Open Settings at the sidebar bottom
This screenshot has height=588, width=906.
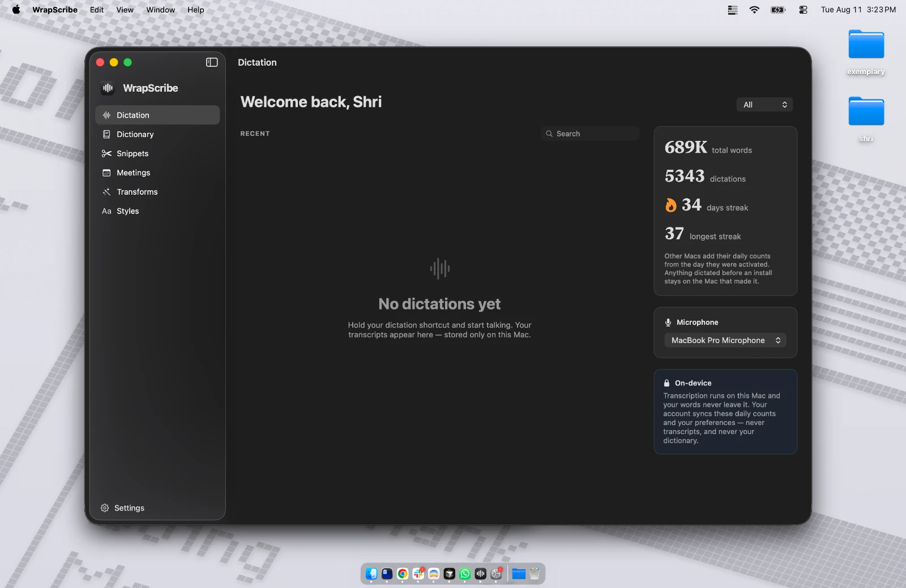click(122, 508)
